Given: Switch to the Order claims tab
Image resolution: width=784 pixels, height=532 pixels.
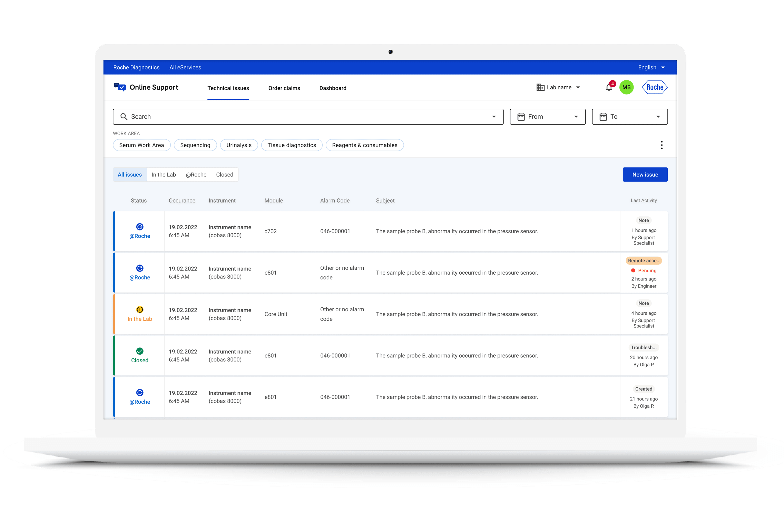Looking at the screenshot, I should pyautogui.click(x=284, y=88).
